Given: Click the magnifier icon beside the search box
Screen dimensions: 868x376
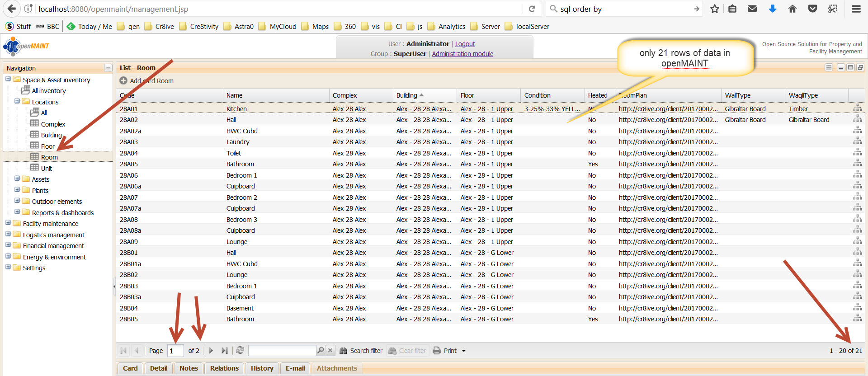Looking at the screenshot, I should [321, 350].
